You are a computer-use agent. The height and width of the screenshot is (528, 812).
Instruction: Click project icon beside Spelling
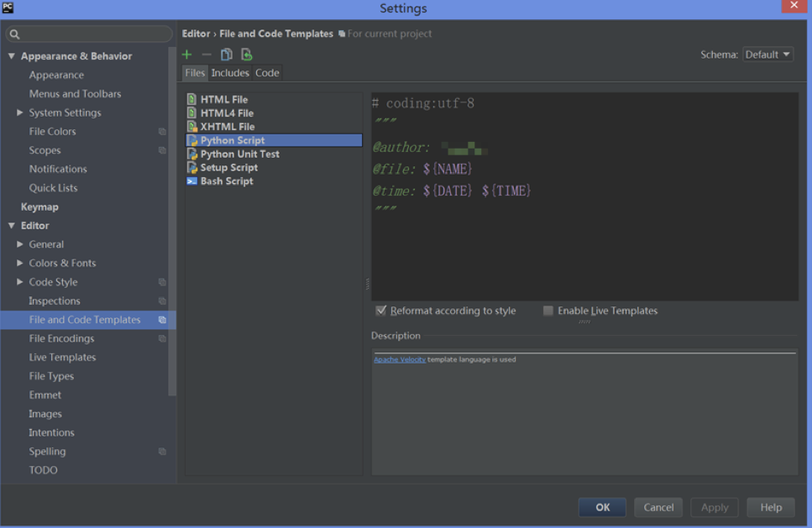coord(162,452)
